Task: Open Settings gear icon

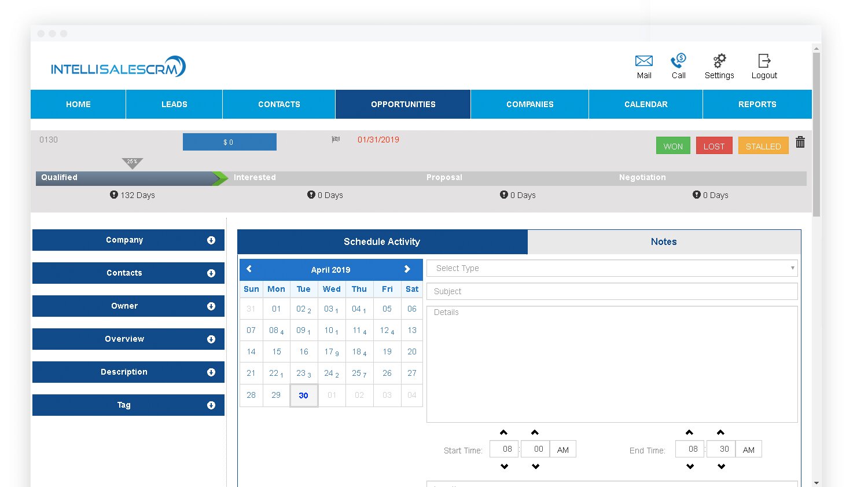Action: (719, 61)
